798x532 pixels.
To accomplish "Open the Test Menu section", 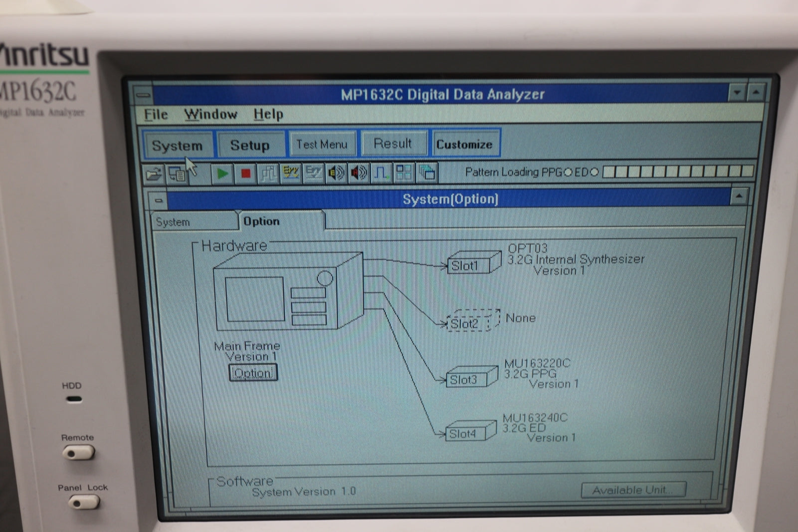I will 322,145.
